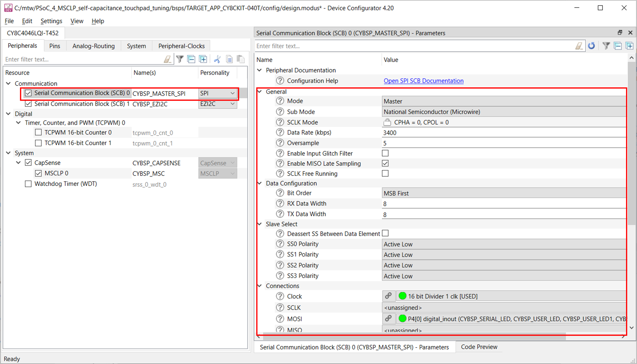
Task: Click help icon next to Sub Mode
Action: pyautogui.click(x=280, y=112)
